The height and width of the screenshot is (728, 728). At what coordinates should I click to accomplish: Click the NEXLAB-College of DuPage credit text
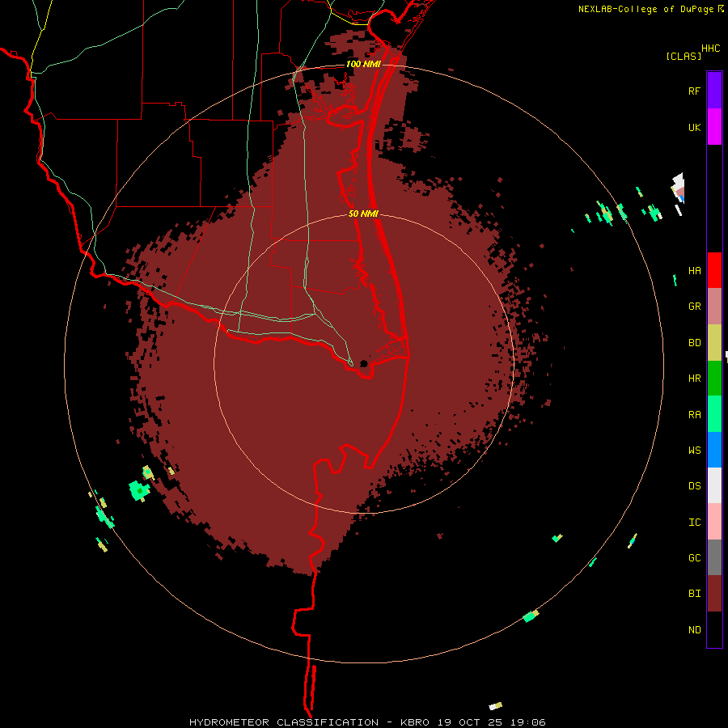click(x=646, y=9)
